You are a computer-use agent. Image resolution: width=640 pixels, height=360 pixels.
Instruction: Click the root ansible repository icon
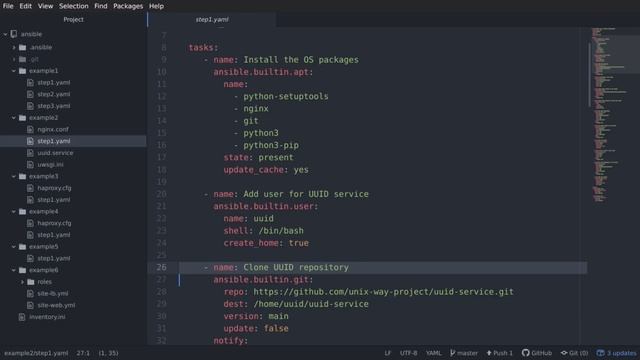(x=14, y=34)
